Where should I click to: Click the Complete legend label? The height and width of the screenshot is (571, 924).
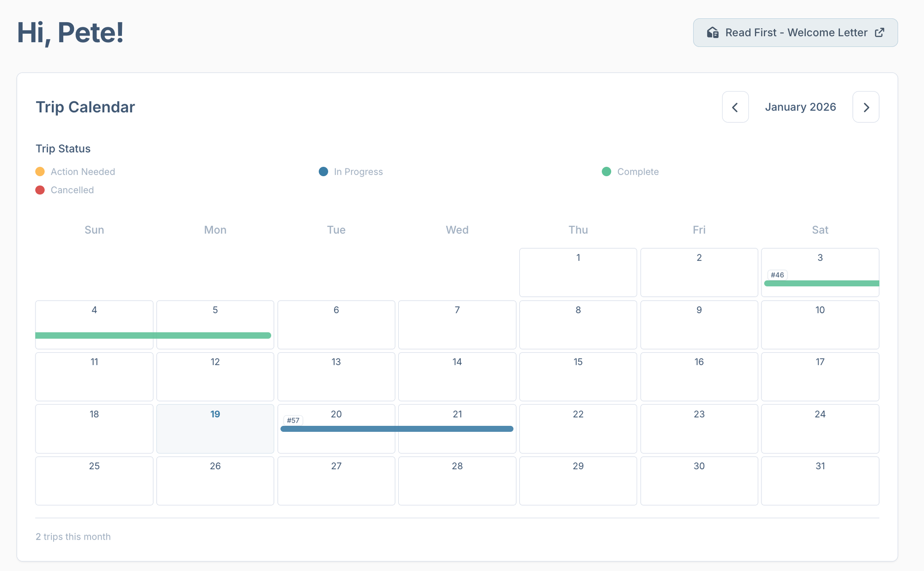pyautogui.click(x=638, y=172)
